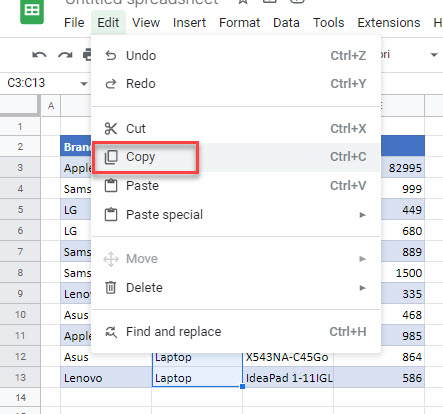Image resolution: width=443 pixels, height=414 pixels.
Task: Select row 2 header
Action: point(20,146)
